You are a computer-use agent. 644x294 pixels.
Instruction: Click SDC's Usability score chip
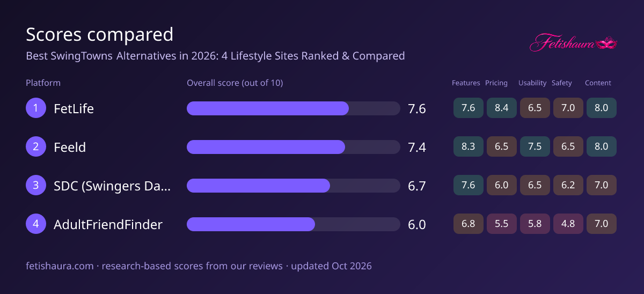click(535, 185)
